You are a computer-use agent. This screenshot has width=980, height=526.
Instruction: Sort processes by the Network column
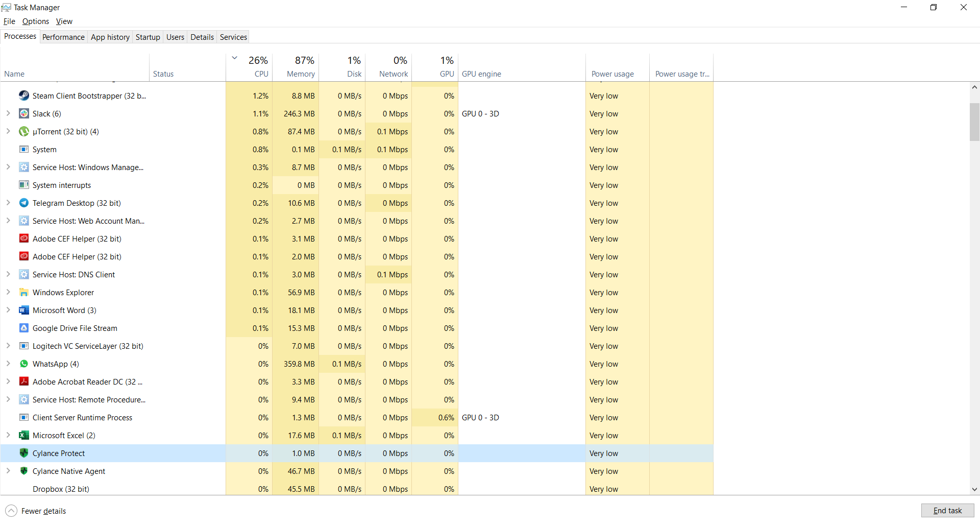tap(388, 67)
